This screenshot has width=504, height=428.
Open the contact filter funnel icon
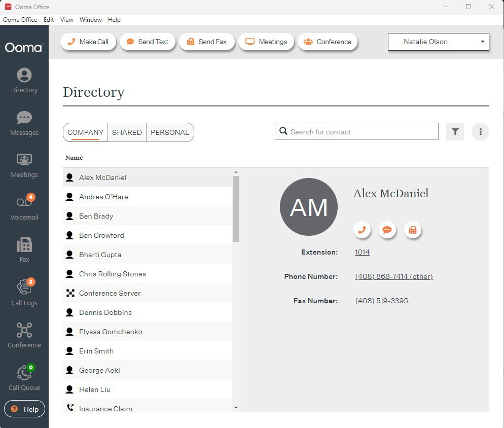[455, 132]
